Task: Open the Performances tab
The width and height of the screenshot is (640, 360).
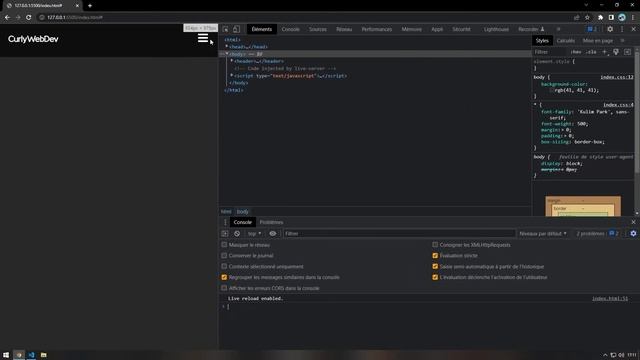Action: 377,29
